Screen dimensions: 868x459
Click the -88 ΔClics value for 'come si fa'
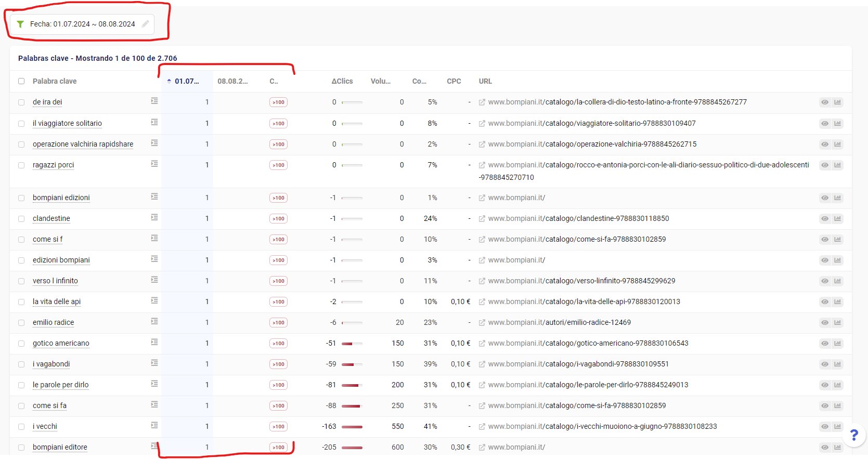click(331, 405)
